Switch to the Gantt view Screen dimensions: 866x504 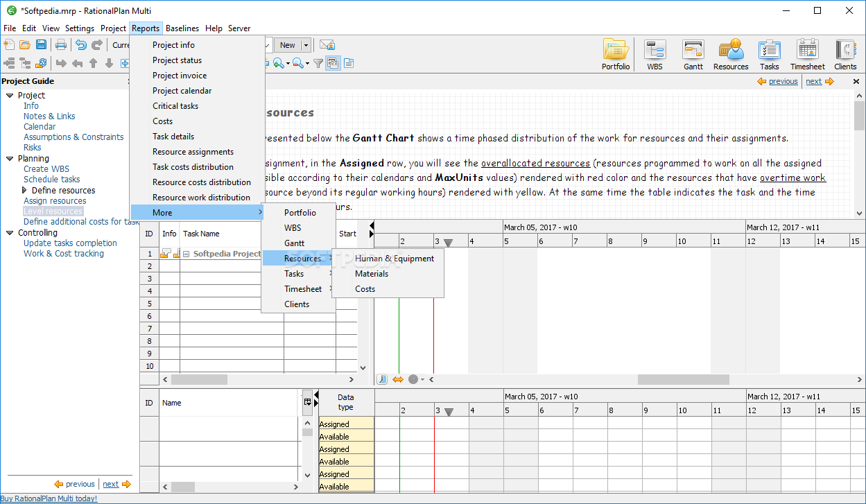pos(693,55)
